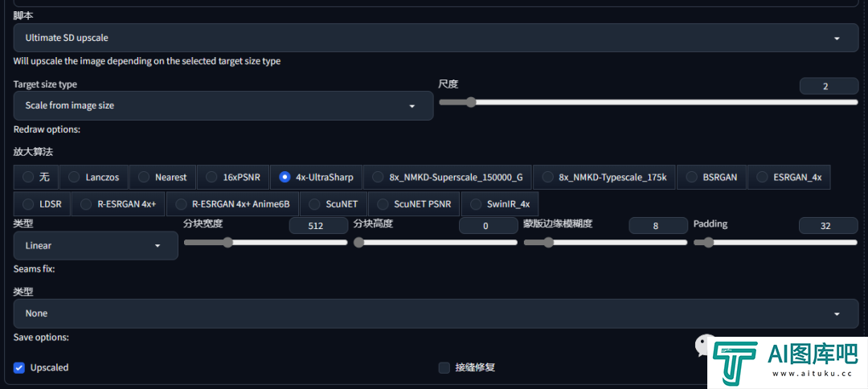The height and width of the screenshot is (389, 868).
Task: Click the 蒙版边缘模糊度 mask blur slider
Action: tap(606, 243)
